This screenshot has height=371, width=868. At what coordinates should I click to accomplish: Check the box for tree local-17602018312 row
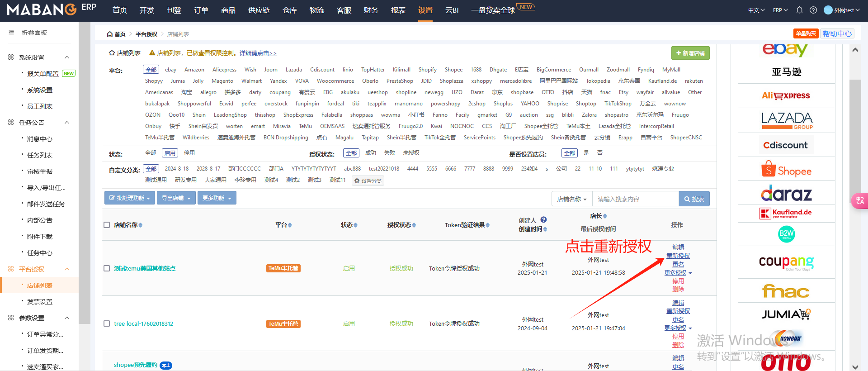107,323
